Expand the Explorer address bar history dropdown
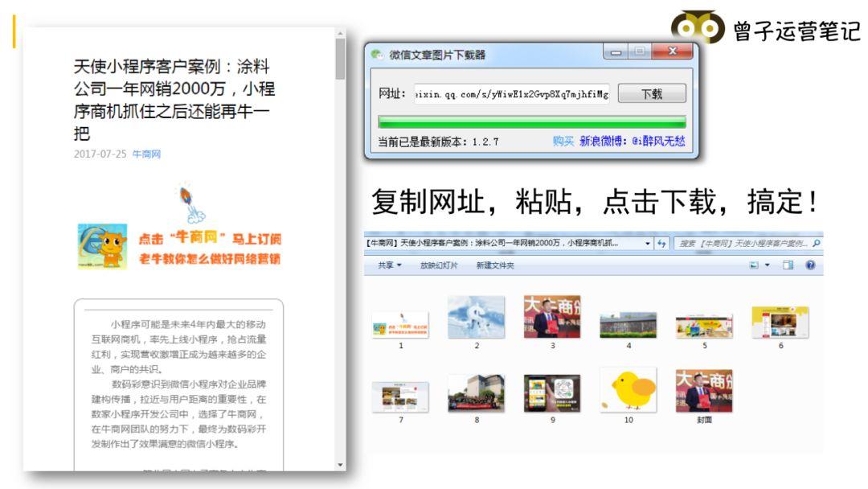The width and height of the screenshot is (868, 489). 648,243
